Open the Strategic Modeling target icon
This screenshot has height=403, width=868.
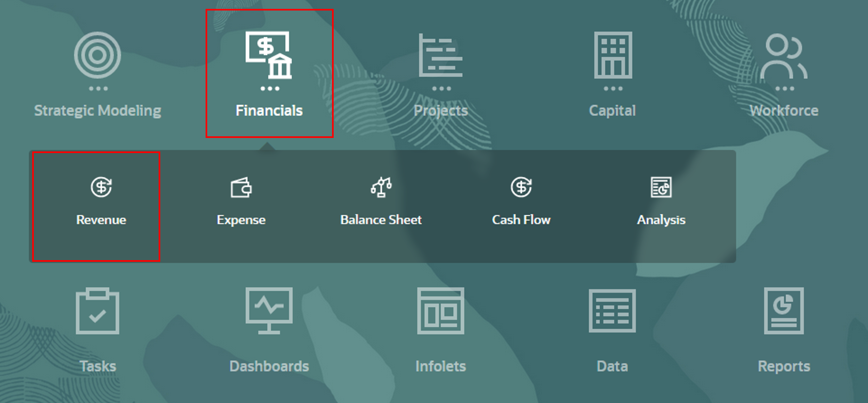pos(98,55)
